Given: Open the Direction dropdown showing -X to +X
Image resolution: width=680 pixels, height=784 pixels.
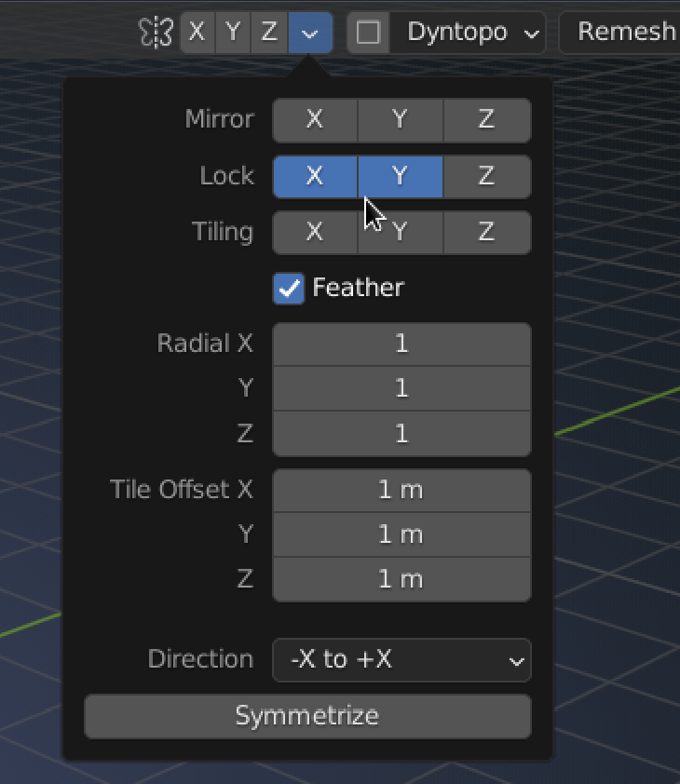Looking at the screenshot, I should tap(401, 660).
